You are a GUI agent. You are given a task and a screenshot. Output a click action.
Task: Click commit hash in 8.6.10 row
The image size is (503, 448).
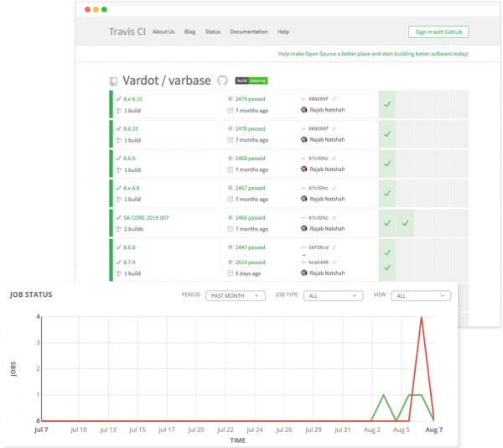click(319, 128)
